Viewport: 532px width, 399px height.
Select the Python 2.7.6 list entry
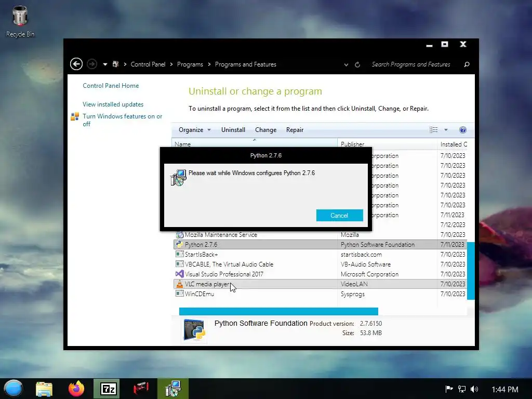(320, 245)
